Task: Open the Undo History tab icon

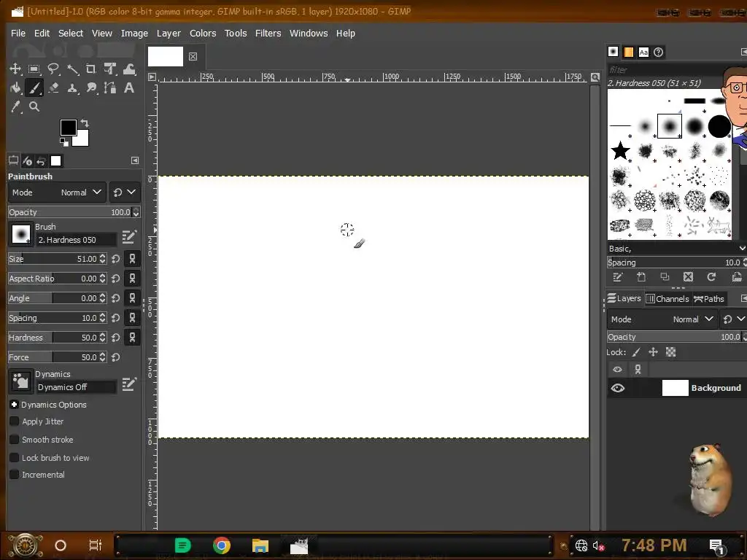Action: click(41, 161)
